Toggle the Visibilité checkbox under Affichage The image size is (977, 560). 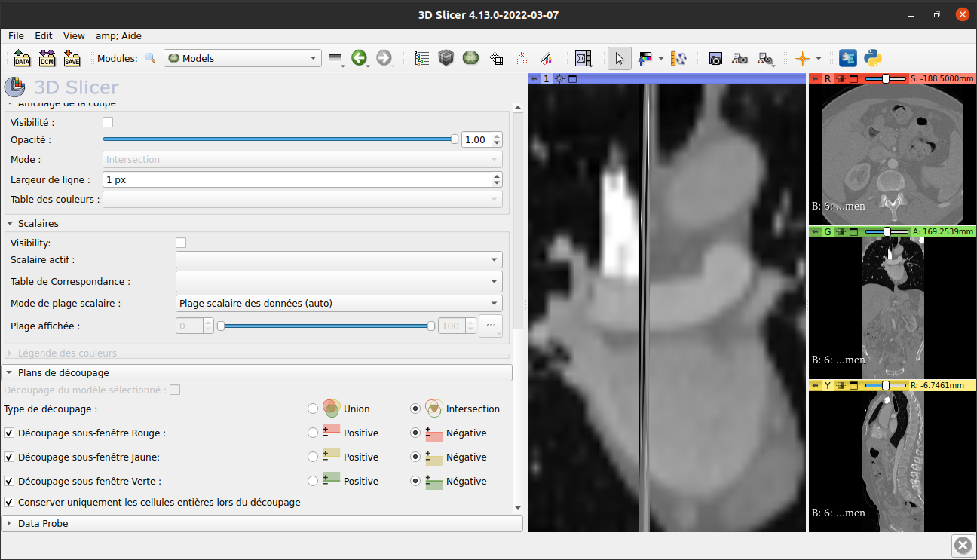108,121
